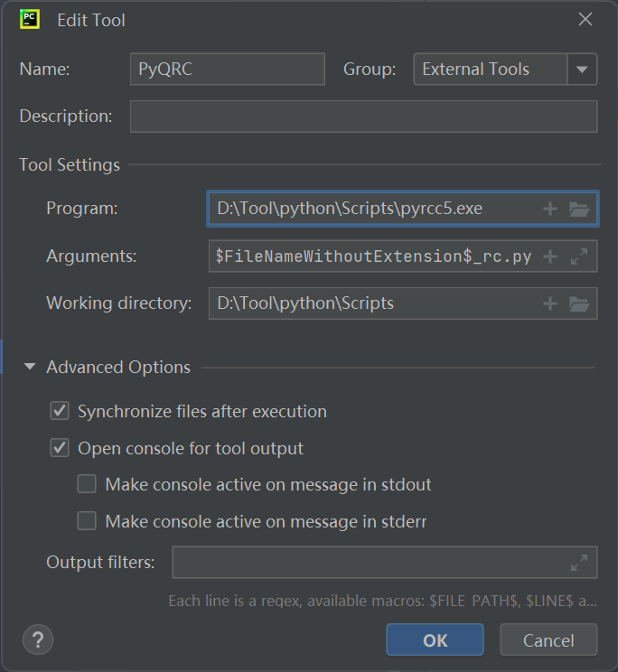Viewport: 618px width, 672px height.
Task: Enable Make console active on stderr message
Action: tap(87, 521)
